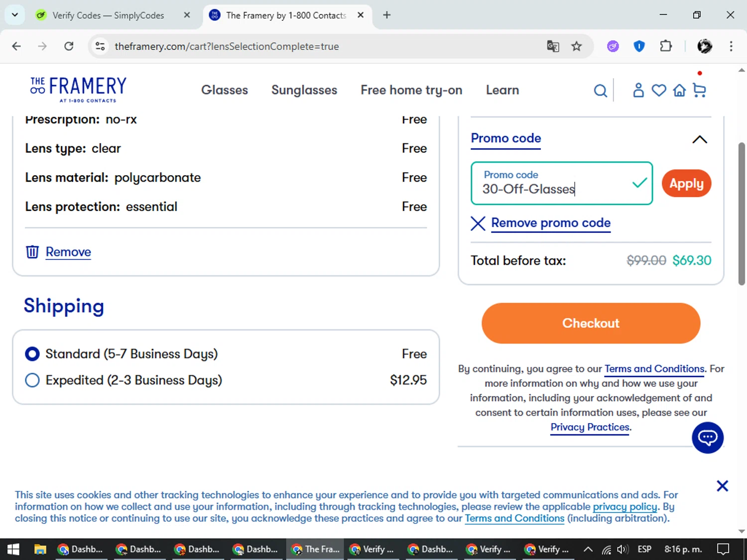Open the blue shield extension icon
This screenshot has width=747, height=560.
point(639,46)
